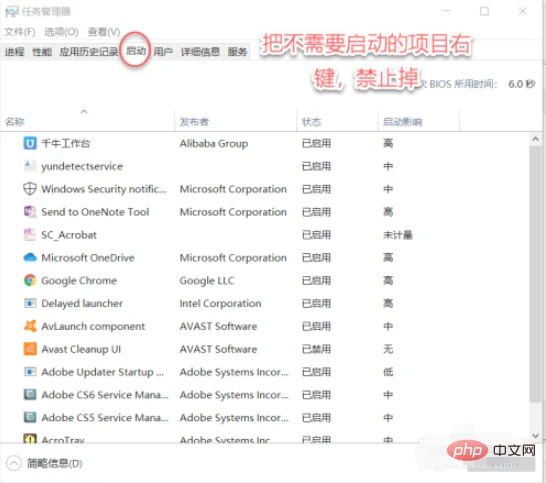This screenshot has width=546, height=483.
Task: Switch to the 性能 tab
Action: tap(42, 52)
